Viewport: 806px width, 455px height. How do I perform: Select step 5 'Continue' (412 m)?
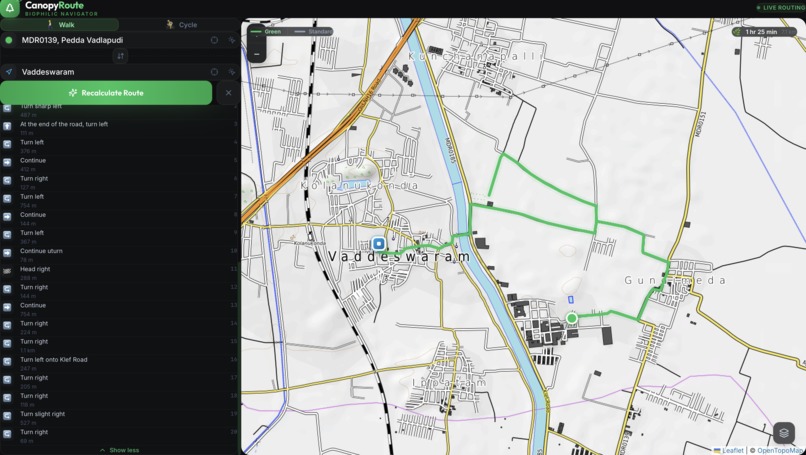pyautogui.click(x=120, y=165)
